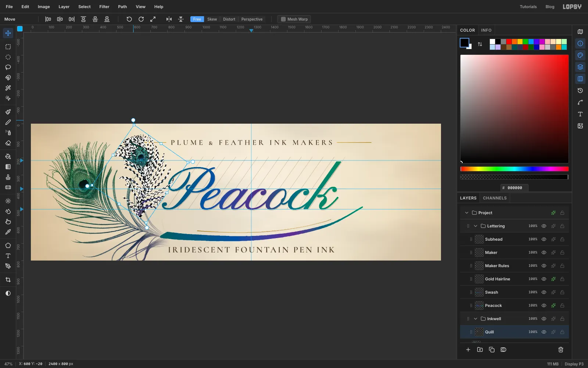Open the Layer menu

click(x=64, y=7)
